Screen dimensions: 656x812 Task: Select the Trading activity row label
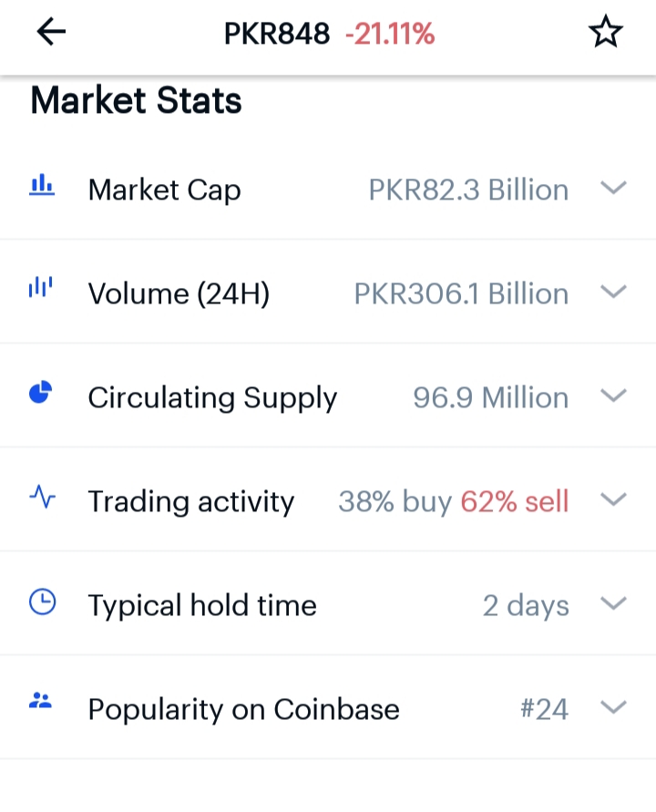191,501
